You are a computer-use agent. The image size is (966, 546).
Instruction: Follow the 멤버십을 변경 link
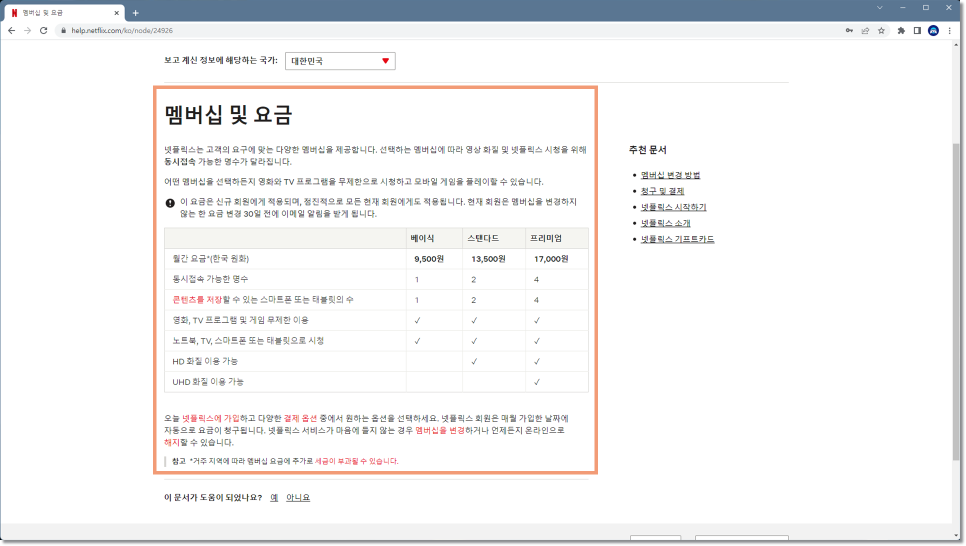pos(440,430)
